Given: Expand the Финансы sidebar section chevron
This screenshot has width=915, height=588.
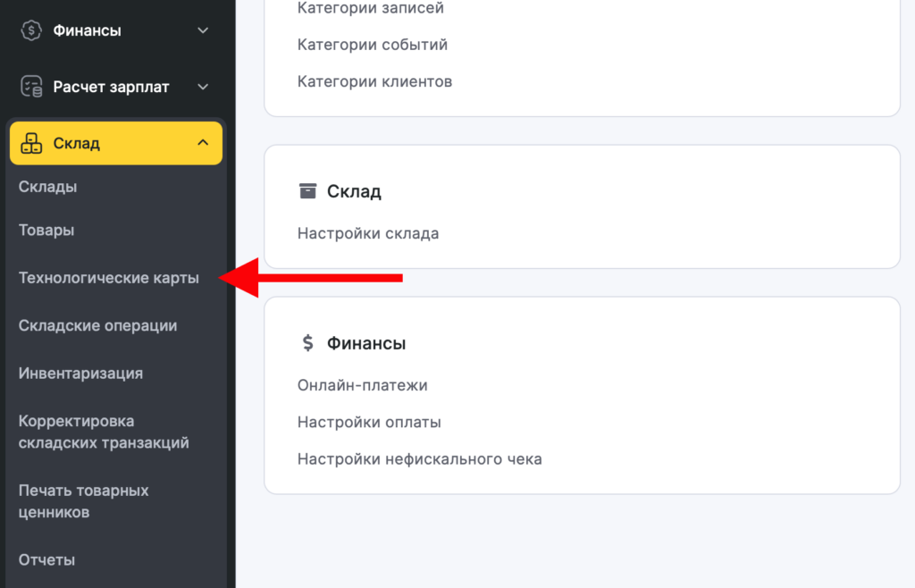Looking at the screenshot, I should [203, 30].
